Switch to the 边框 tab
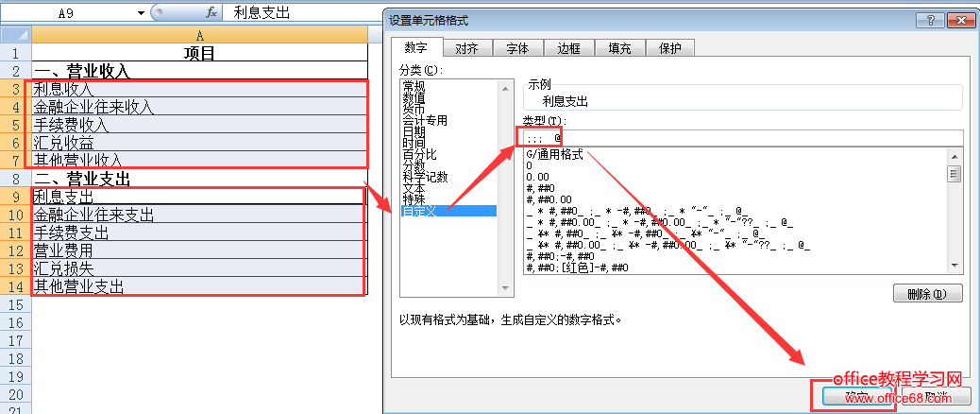 [568, 48]
